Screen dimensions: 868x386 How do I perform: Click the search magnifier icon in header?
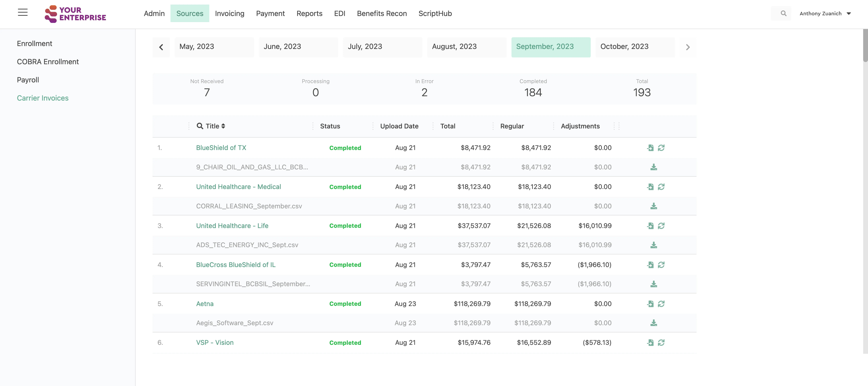click(x=783, y=13)
